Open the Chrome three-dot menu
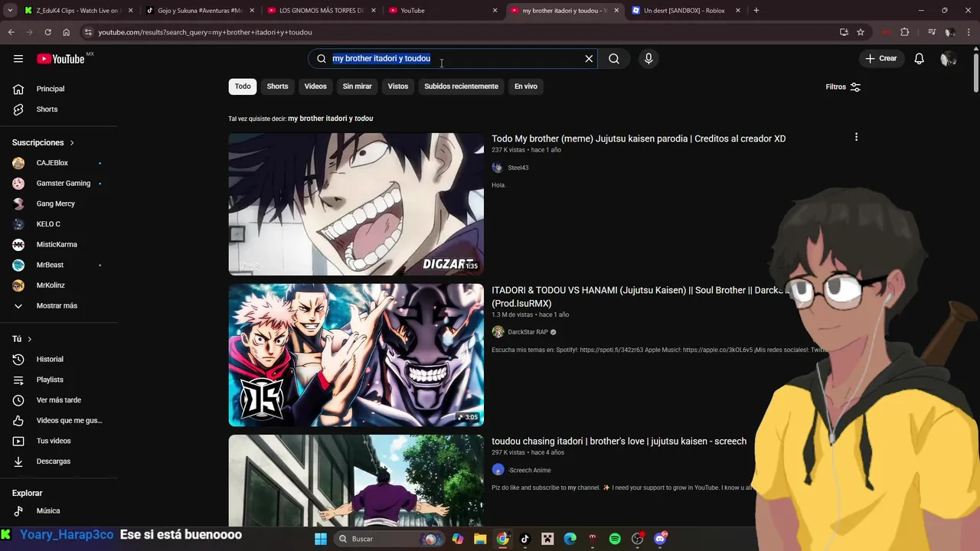The height and width of the screenshot is (551, 980). click(x=969, y=32)
